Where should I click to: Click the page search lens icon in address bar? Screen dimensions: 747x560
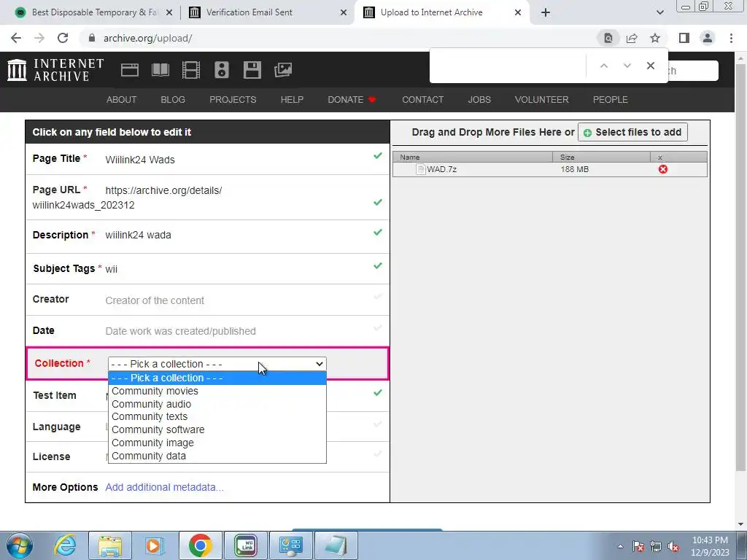pyautogui.click(x=608, y=38)
